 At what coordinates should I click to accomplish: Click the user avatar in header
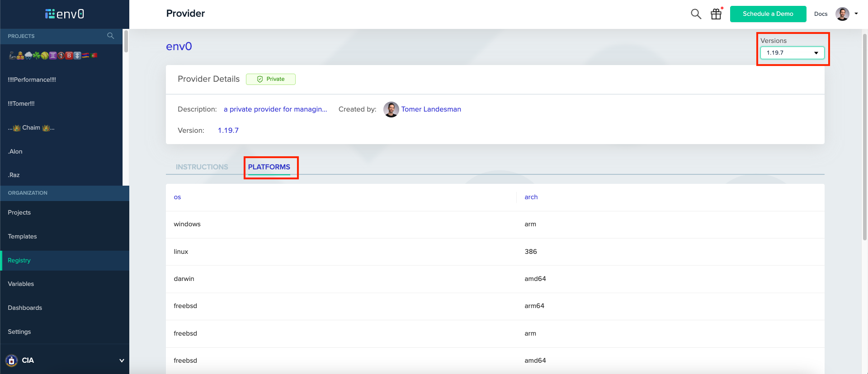(x=842, y=14)
